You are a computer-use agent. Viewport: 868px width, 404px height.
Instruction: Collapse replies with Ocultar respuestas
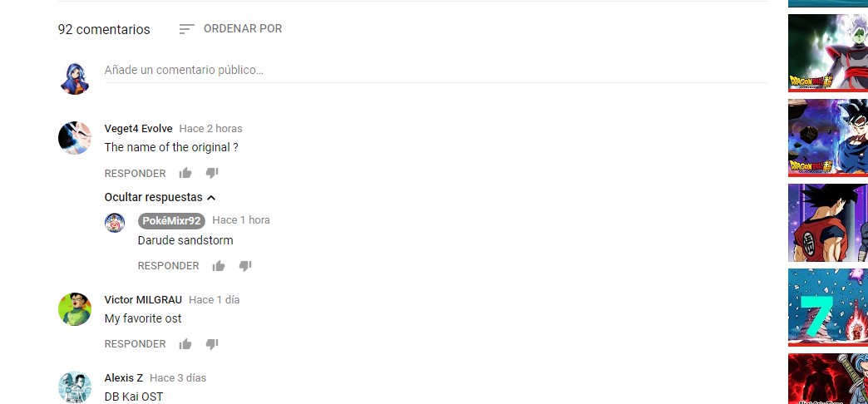point(160,197)
